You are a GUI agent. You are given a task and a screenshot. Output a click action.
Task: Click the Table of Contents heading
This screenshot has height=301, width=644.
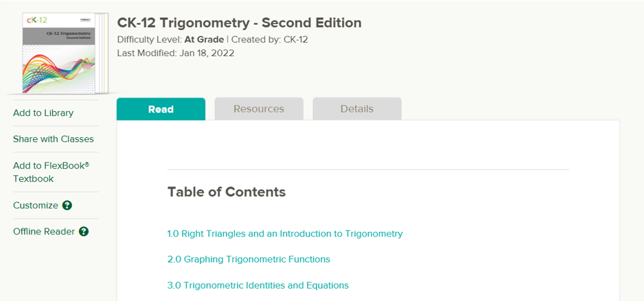coord(227,192)
